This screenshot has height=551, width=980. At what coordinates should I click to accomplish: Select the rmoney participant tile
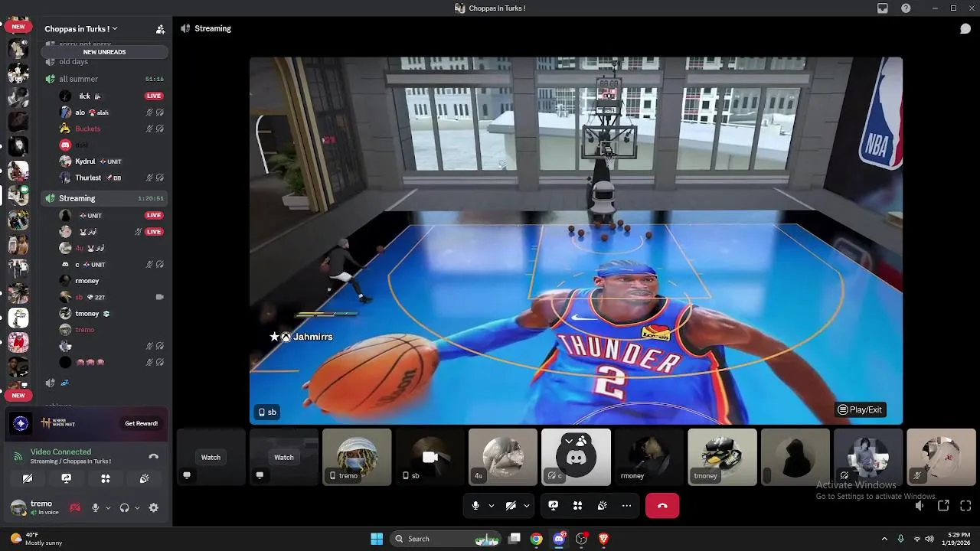tap(649, 457)
